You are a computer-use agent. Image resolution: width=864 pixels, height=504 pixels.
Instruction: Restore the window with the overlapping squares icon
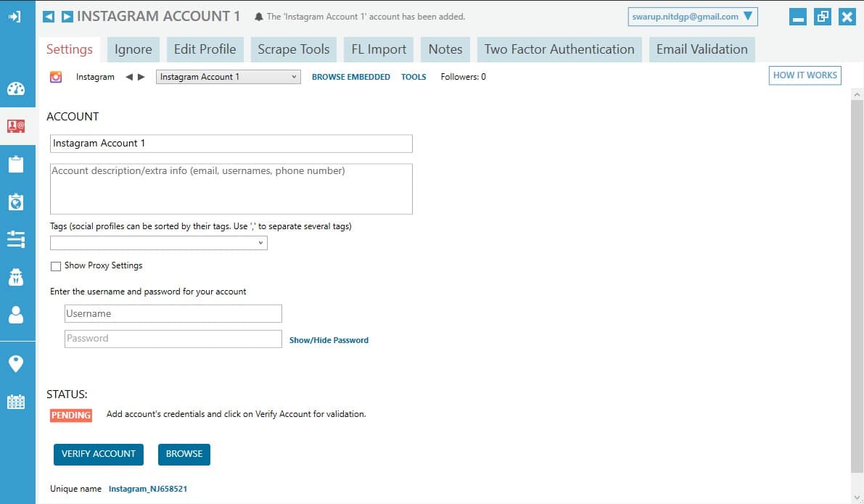pos(823,17)
